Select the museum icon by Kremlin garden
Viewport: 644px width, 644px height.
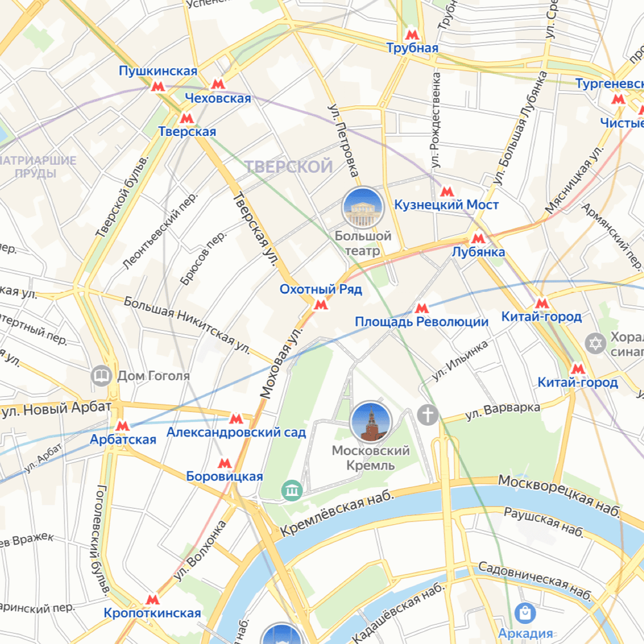click(x=292, y=490)
